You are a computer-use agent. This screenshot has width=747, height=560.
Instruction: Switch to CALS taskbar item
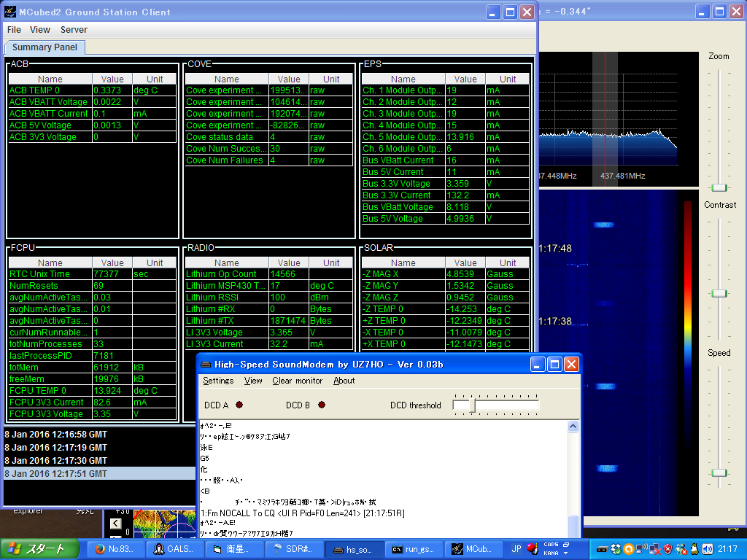click(174, 549)
